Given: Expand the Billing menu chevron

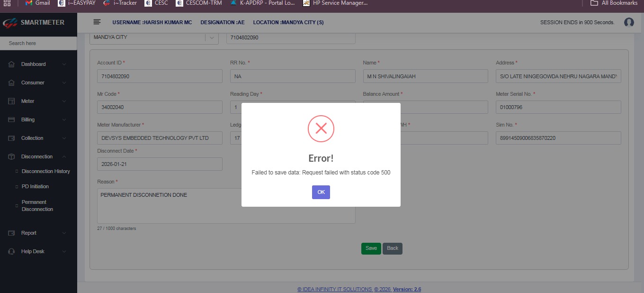Looking at the screenshot, I should click(x=64, y=119).
